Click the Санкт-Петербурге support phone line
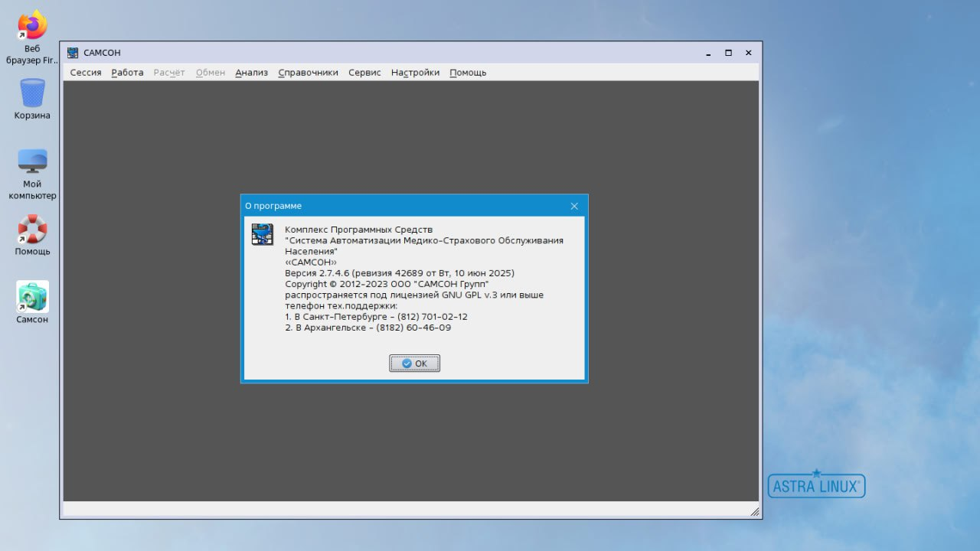Image resolution: width=980 pixels, height=551 pixels. pyautogui.click(x=376, y=317)
